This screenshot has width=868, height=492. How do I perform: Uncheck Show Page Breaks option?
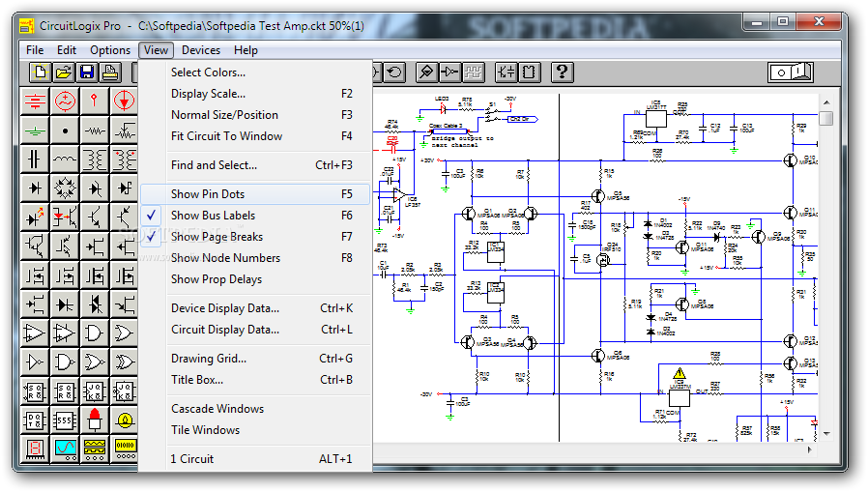point(254,236)
